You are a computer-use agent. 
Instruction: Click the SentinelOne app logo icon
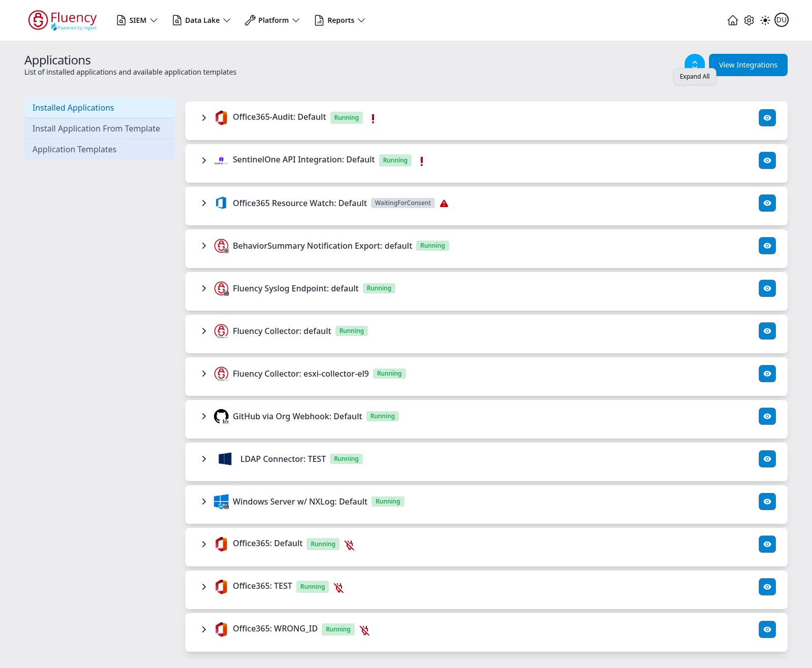tap(221, 160)
